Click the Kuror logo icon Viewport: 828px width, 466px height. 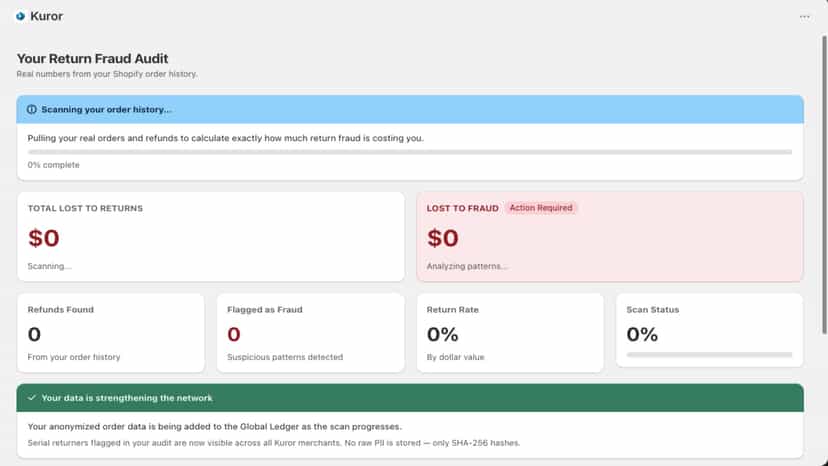tap(21, 16)
